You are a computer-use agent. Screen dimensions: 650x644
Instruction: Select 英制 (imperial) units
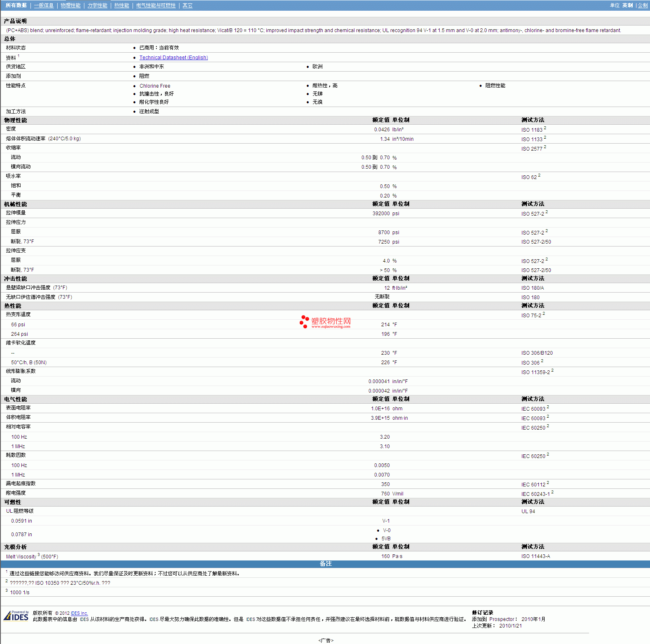tap(627, 5)
